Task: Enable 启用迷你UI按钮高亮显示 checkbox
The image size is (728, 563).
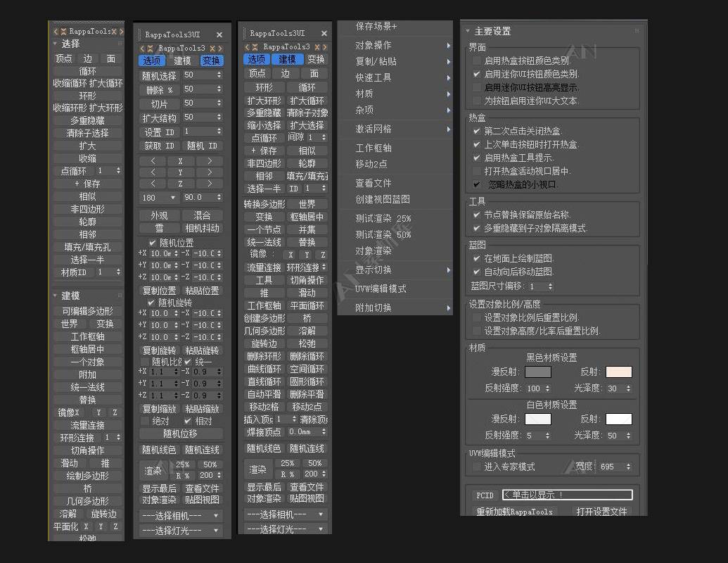Action: [x=476, y=87]
